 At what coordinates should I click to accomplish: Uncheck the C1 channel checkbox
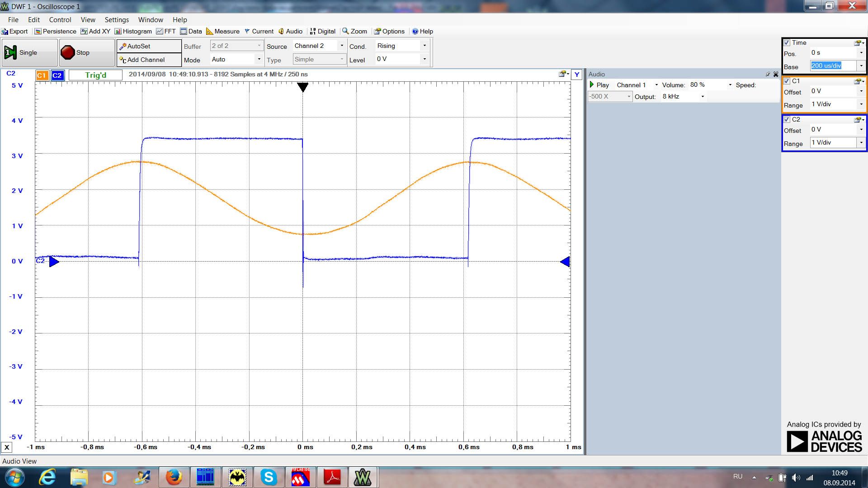coord(787,81)
